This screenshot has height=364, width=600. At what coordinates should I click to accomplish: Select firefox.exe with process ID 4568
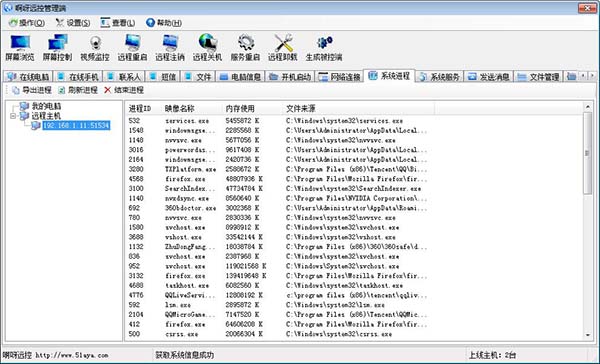pyautogui.click(x=279, y=179)
